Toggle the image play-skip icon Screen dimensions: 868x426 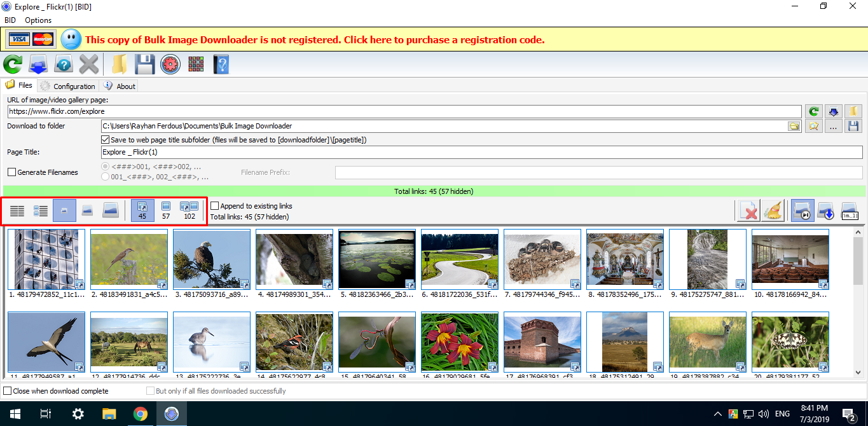coord(803,210)
